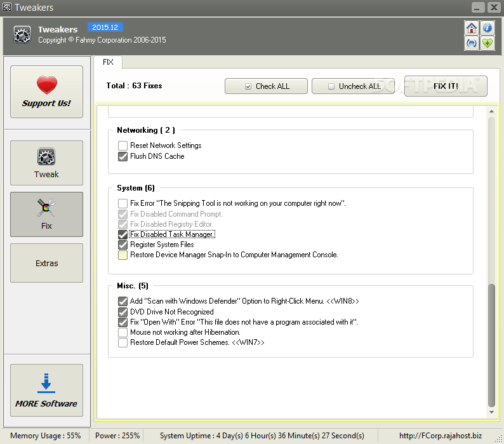Viewport: 504px width, 444px height.
Task: Click the System (6) group heading
Action: tap(136, 188)
